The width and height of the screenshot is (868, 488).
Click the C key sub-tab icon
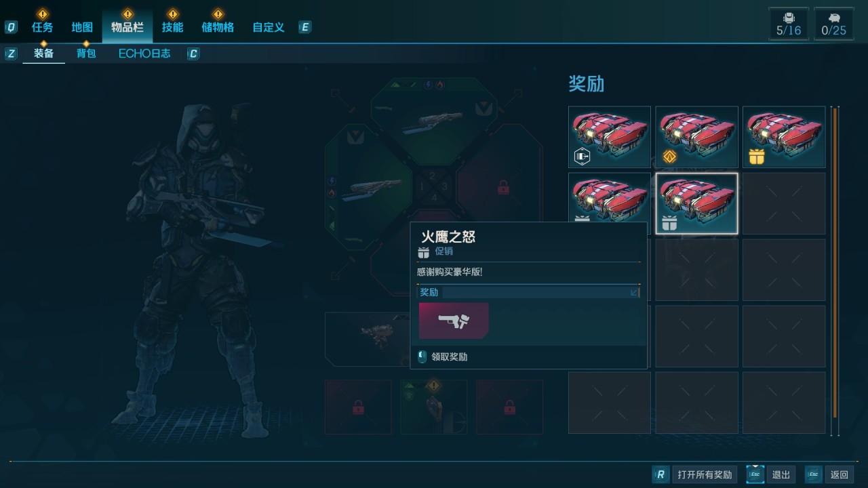click(x=193, y=54)
